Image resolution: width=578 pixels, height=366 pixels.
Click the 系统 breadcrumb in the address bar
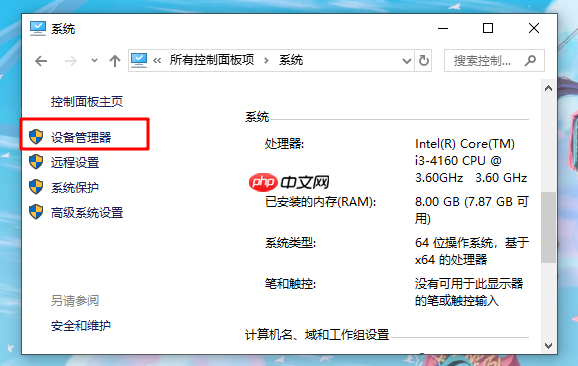click(x=291, y=60)
